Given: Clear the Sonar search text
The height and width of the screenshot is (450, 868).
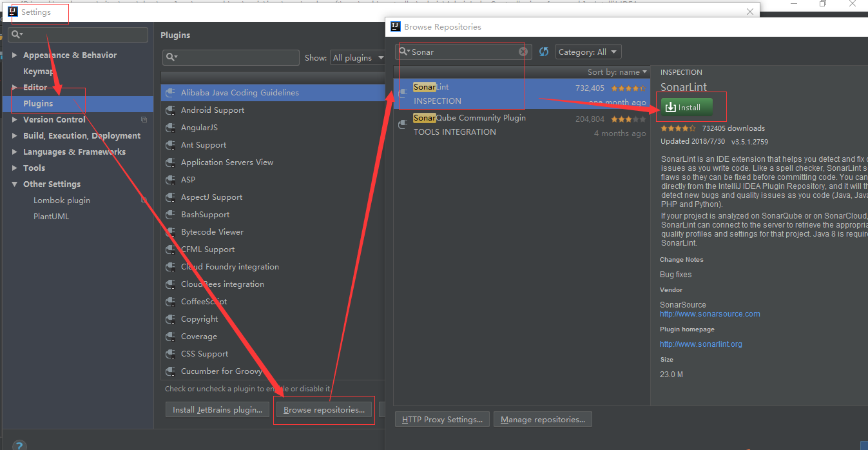Looking at the screenshot, I should [523, 52].
